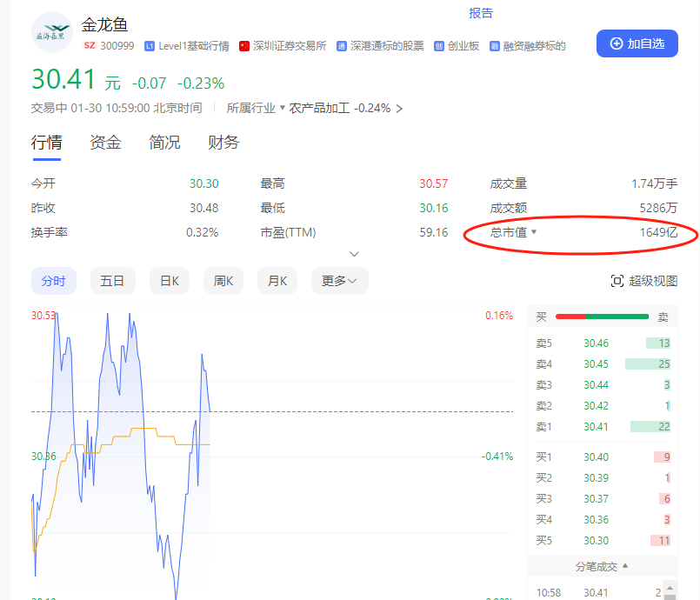The width and height of the screenshot is (700, 600).
Task: Switch to the 资金 tab
Action: click(105, 143)
